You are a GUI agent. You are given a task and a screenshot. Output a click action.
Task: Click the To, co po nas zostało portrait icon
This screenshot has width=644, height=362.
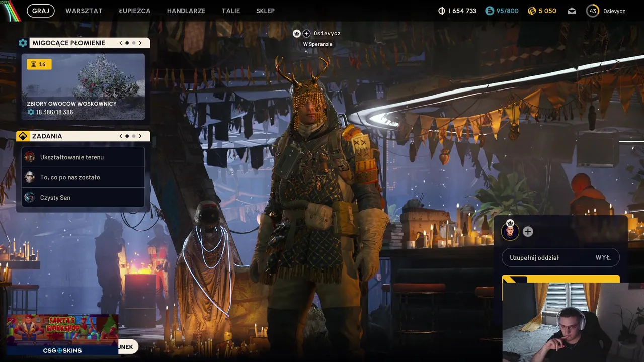click(x=30, y=177)
